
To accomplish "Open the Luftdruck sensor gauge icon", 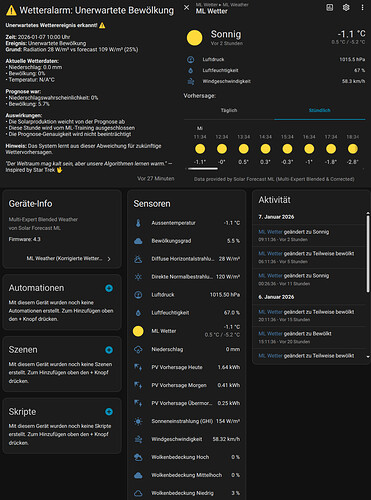I will click(x=138, y=295).
